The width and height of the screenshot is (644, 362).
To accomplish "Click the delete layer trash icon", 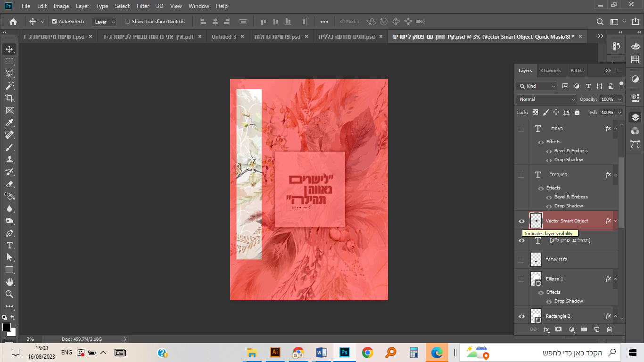I will [609, 329].
